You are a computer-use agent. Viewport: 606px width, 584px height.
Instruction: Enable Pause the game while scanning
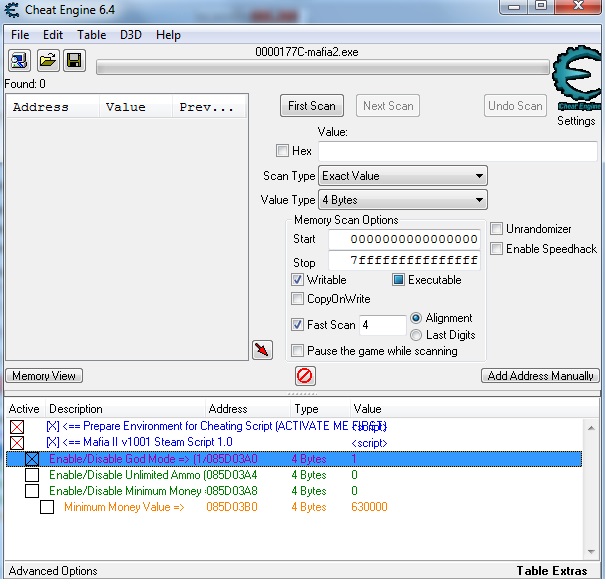point(297,351)
